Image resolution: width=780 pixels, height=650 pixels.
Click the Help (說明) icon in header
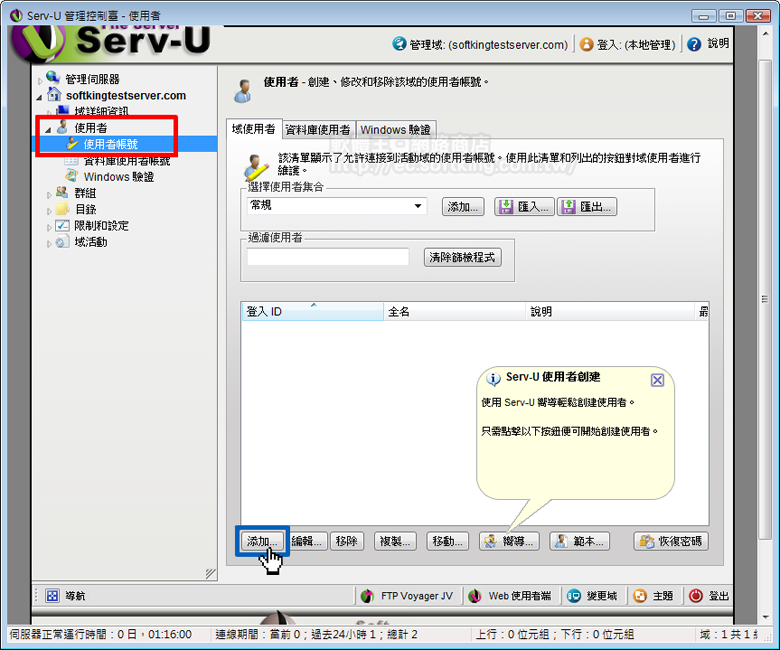pyautogui.click(x=694, y=44)
